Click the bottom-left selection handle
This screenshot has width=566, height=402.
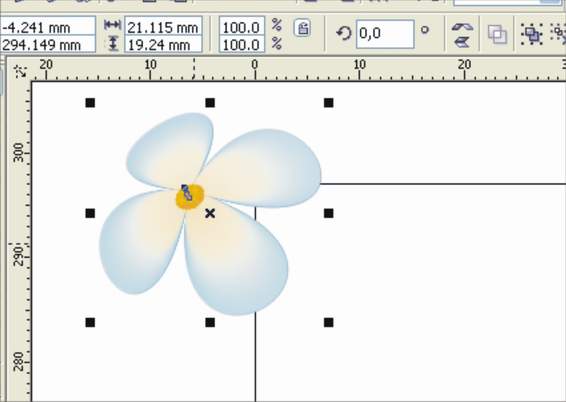tap(90, 322)
